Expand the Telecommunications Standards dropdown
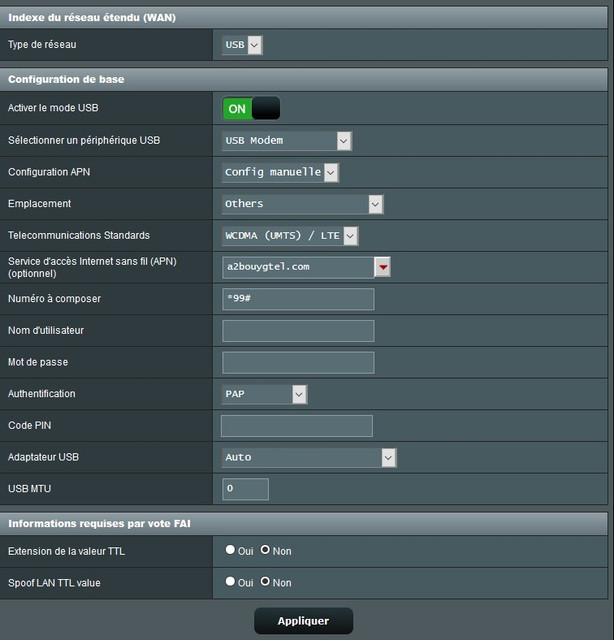 290,236
